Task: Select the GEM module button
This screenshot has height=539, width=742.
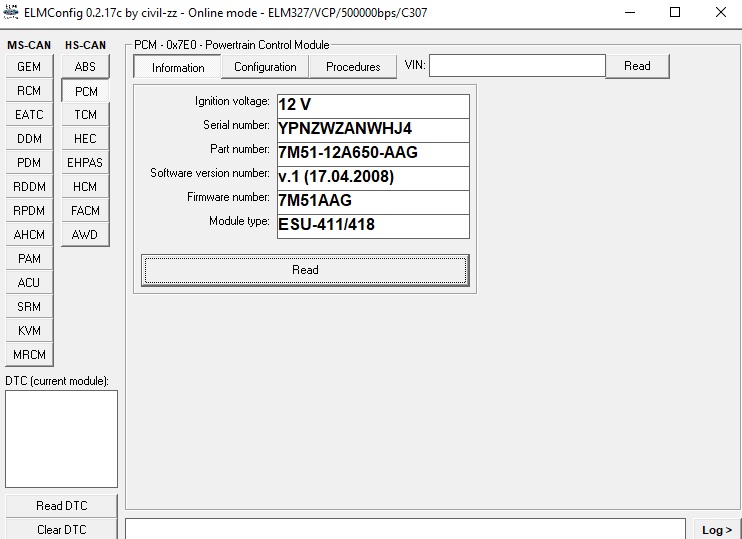Action: (29, 67)
